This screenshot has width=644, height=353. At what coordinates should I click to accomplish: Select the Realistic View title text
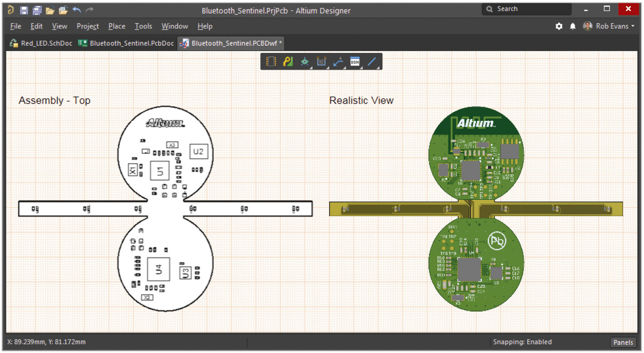point(361,101)
